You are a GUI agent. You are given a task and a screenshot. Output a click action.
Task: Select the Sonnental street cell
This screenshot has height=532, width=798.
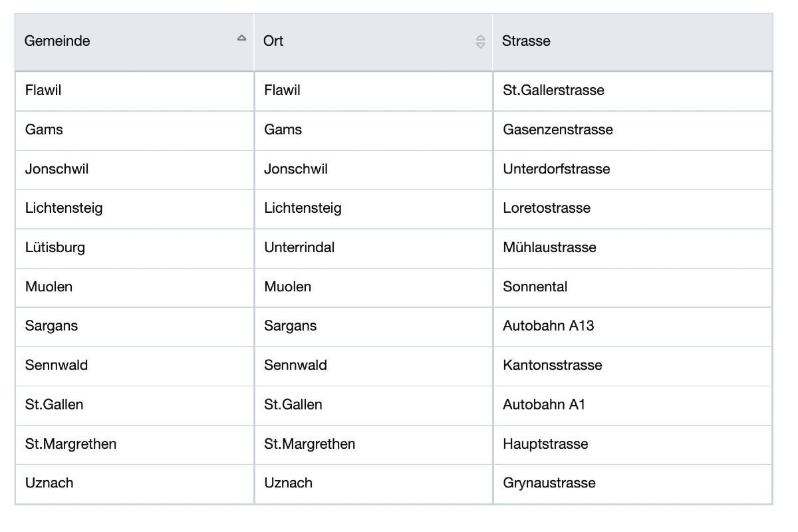[535, 287]
